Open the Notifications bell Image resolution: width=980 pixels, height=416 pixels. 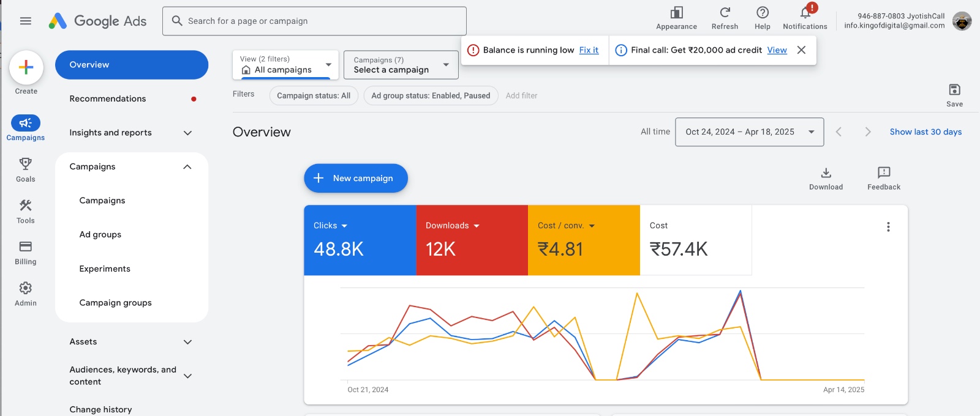point(805,13)
